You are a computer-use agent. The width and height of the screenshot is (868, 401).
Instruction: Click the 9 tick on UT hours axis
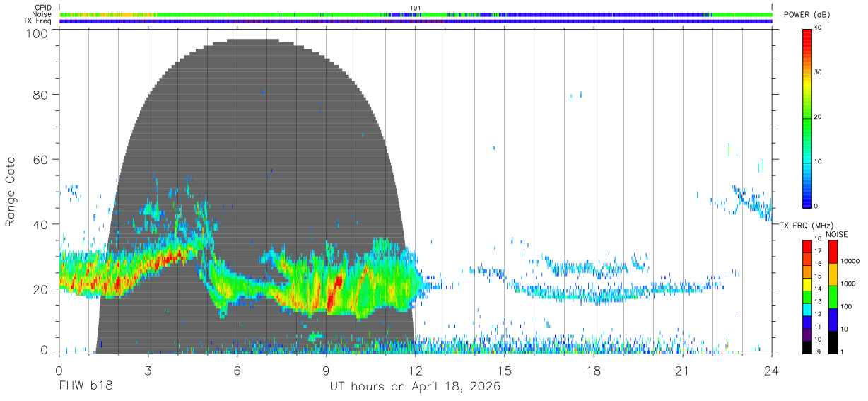327,371
